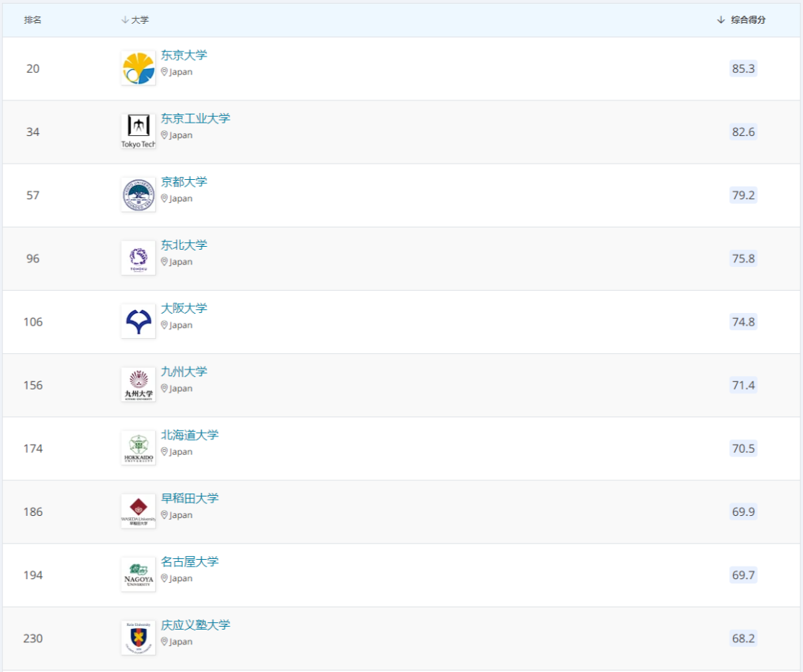Click rank number 106
Screen dimensions: 803x672
pyautogui.click(x=33, y=322)
